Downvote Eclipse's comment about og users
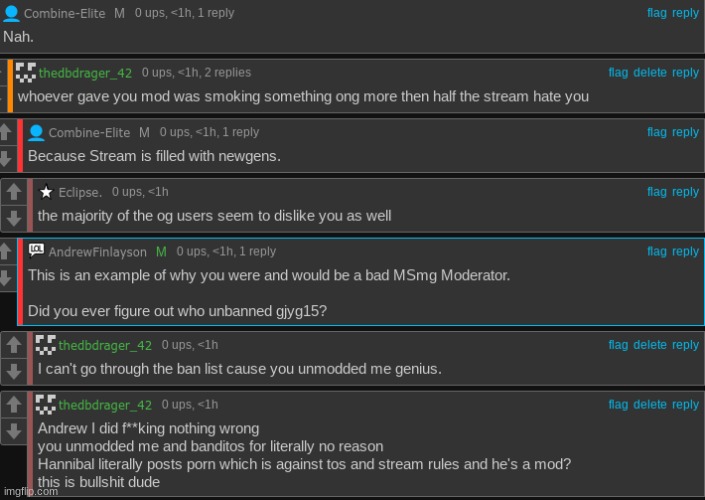Viewport: 705px width, 500px height. 13,219
